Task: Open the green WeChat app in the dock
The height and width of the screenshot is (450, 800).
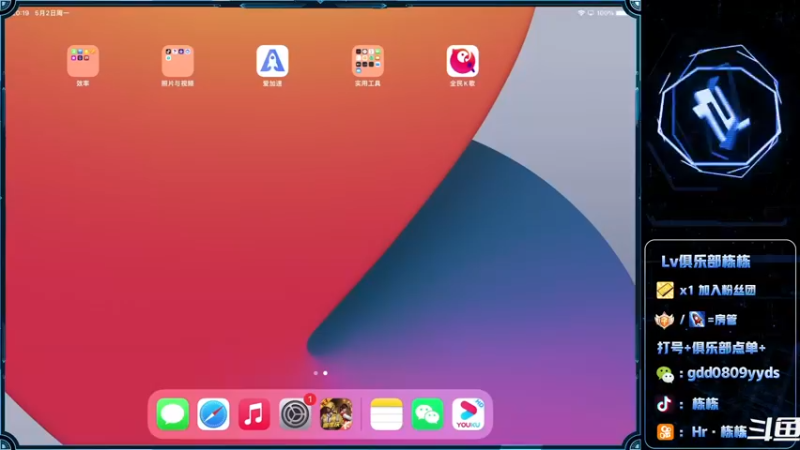Action: coord(427,414)
